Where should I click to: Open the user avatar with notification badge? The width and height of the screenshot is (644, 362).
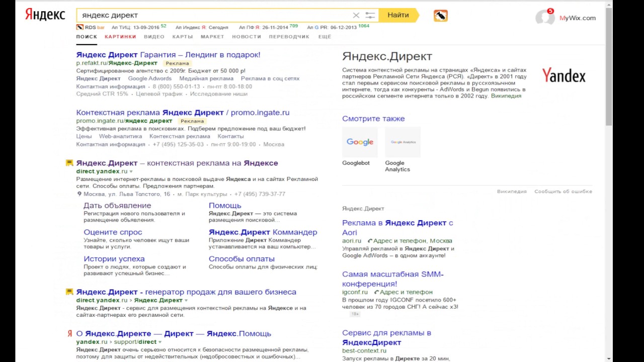point(545,18)
